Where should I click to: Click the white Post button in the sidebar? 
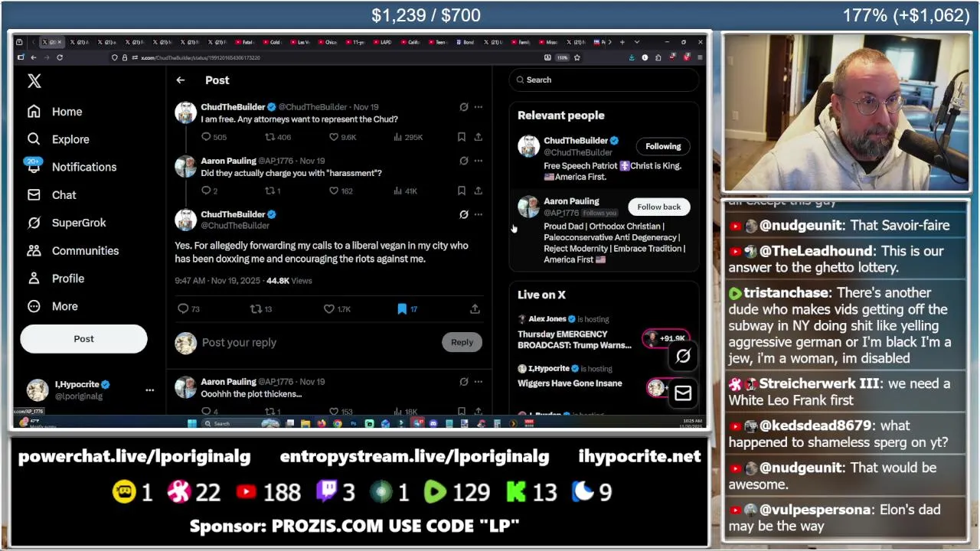click(x=83, y=339)
